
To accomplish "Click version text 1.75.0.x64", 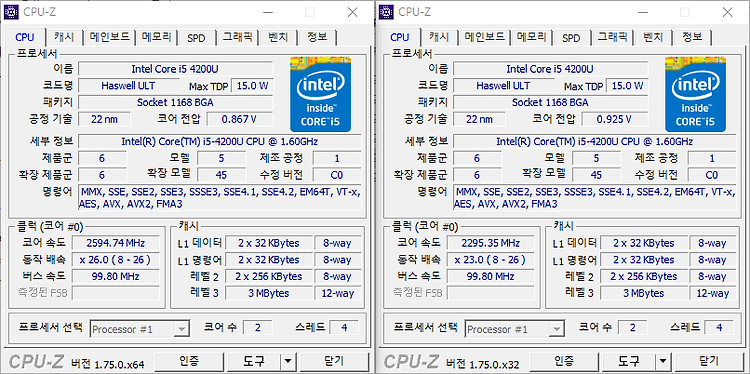I will [x=119, y=365].
